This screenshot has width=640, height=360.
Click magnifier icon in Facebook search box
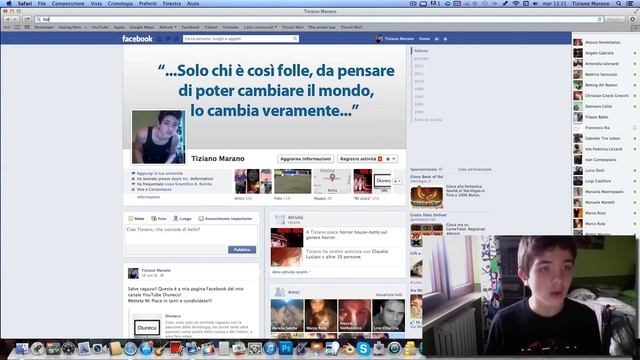click(295, 39)
